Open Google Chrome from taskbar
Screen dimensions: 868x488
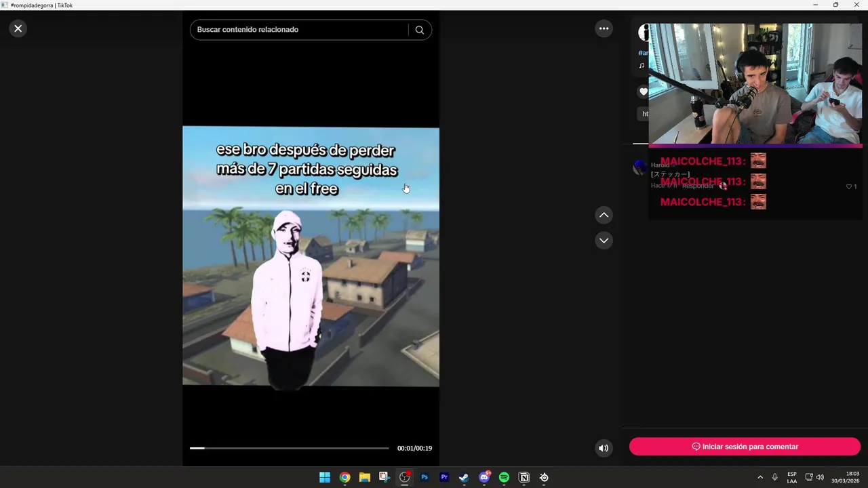click(344, 477)
